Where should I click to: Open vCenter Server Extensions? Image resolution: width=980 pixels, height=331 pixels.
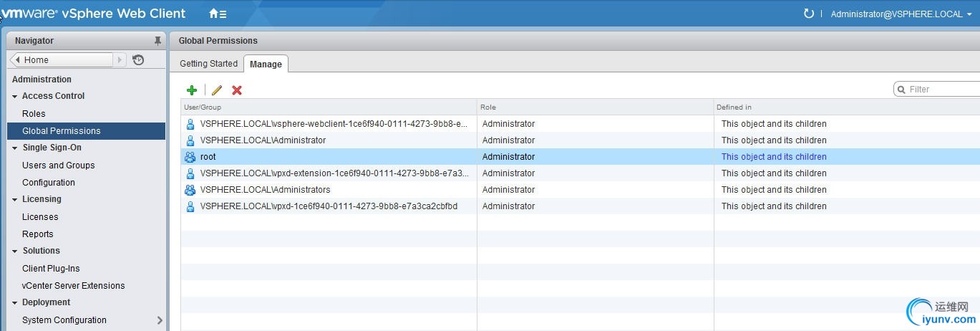(x=73, y=286)
